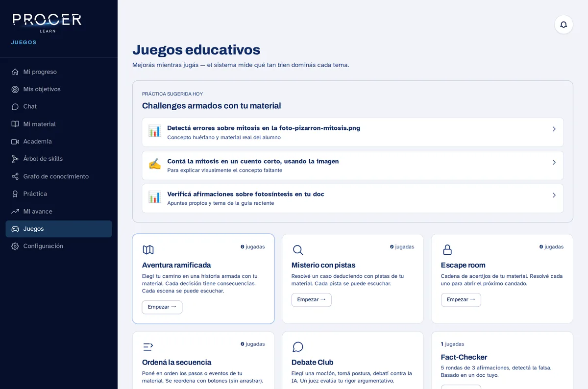This screenshot has height=389, width=588.
Task: Open Configuración in the sidebar
Action: point(59,246)
